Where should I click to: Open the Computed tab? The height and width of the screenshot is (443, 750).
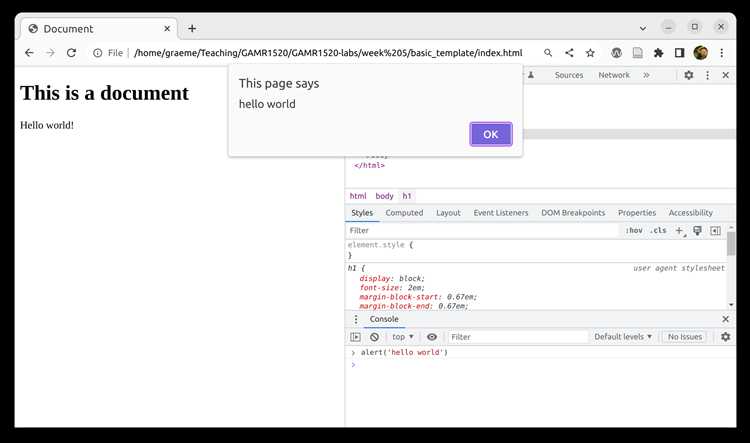404,213
